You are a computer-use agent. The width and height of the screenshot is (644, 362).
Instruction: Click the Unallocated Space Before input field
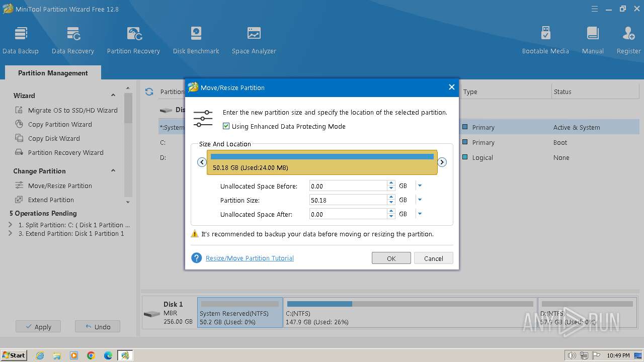pyautogui.click(x=348, y=186)
